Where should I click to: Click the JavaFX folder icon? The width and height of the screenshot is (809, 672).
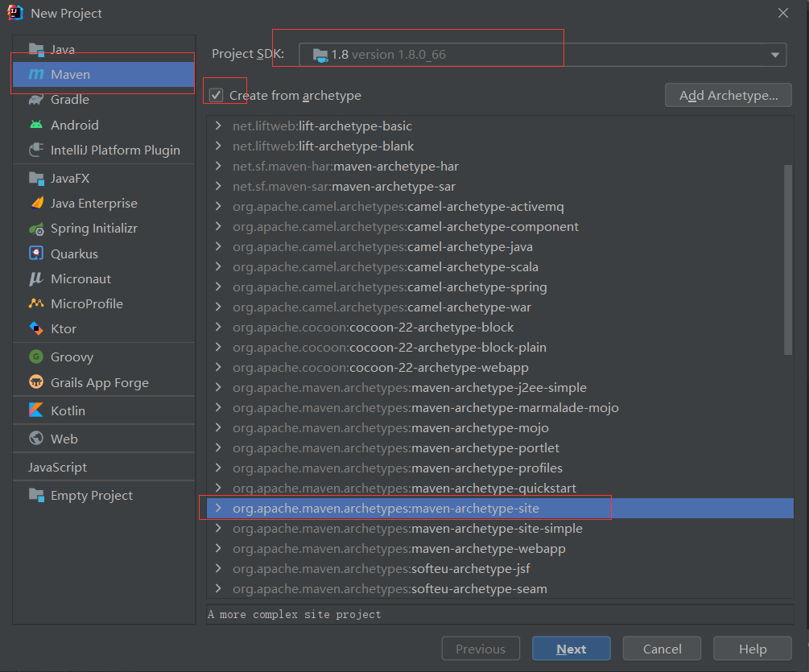coord(36,179)
